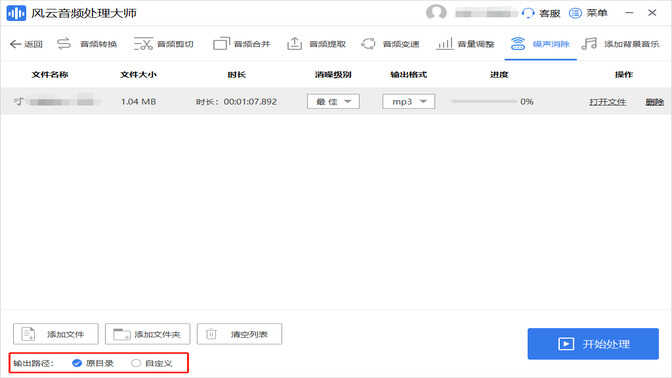Image resolution: width=672 pixels, height=378 pixels.
Task: Contact 客服 customer service
Action: pyautogui.click(x=541, y=13)
